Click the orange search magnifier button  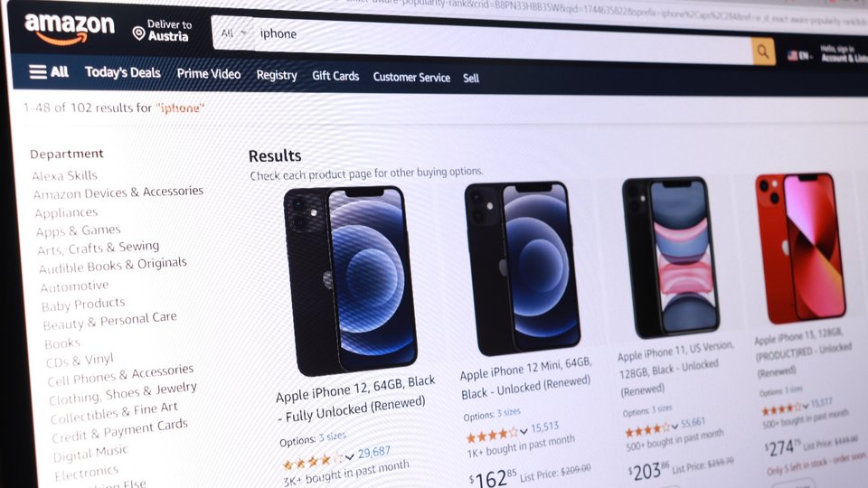click(x=763, y=52)
